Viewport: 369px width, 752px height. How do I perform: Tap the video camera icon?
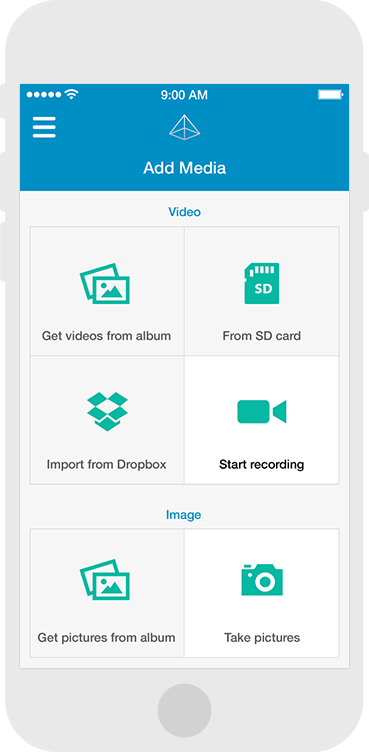(262, 411)
